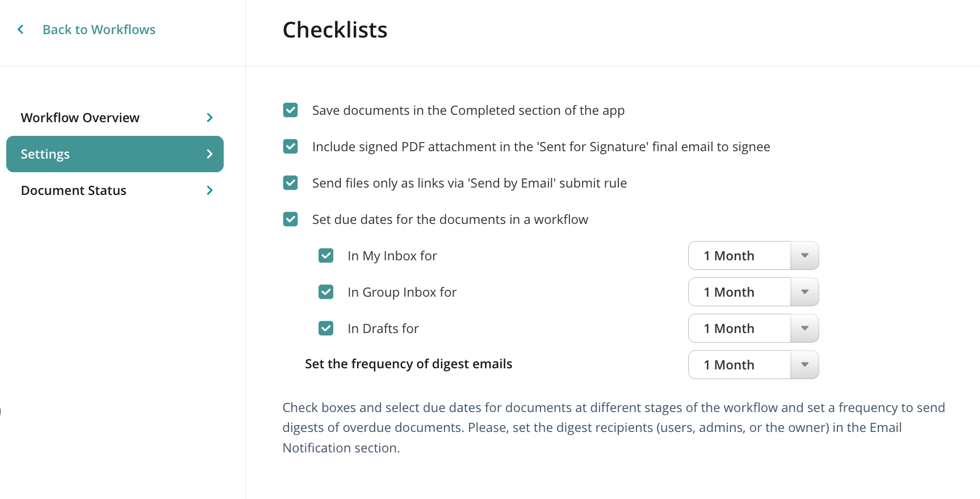
Task: Disable the In Drafts for checkbox
Action: pyautogui.click(x=326, y=328)
